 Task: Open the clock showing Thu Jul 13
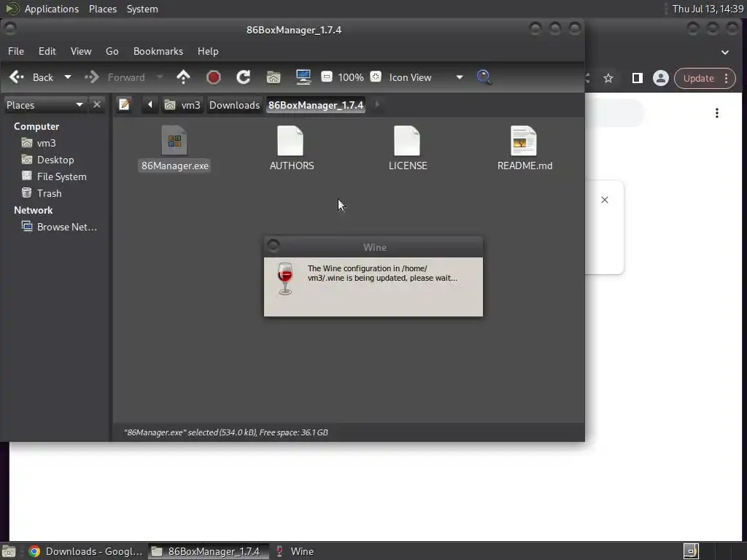pyautogui.click(x=708, y=9)
